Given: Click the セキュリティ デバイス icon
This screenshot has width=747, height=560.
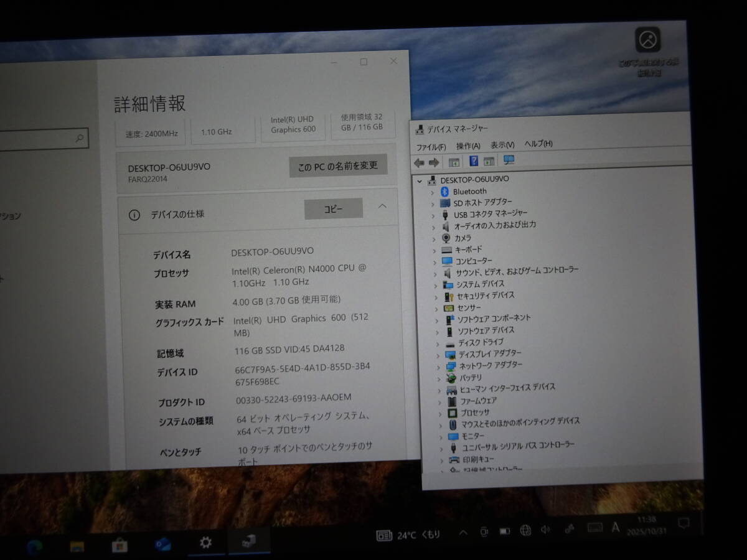Looking at the screenshot, I should click(x=449, y=296).
